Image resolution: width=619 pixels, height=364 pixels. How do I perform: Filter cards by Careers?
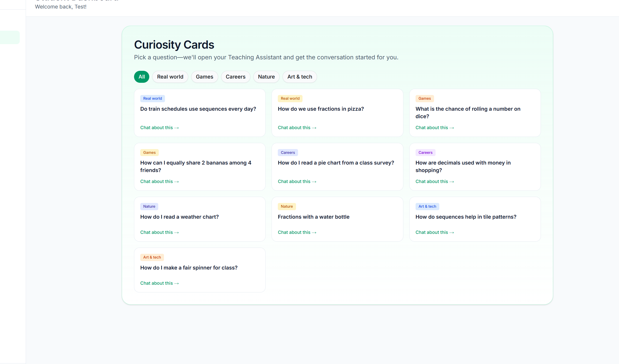[235, 77]
